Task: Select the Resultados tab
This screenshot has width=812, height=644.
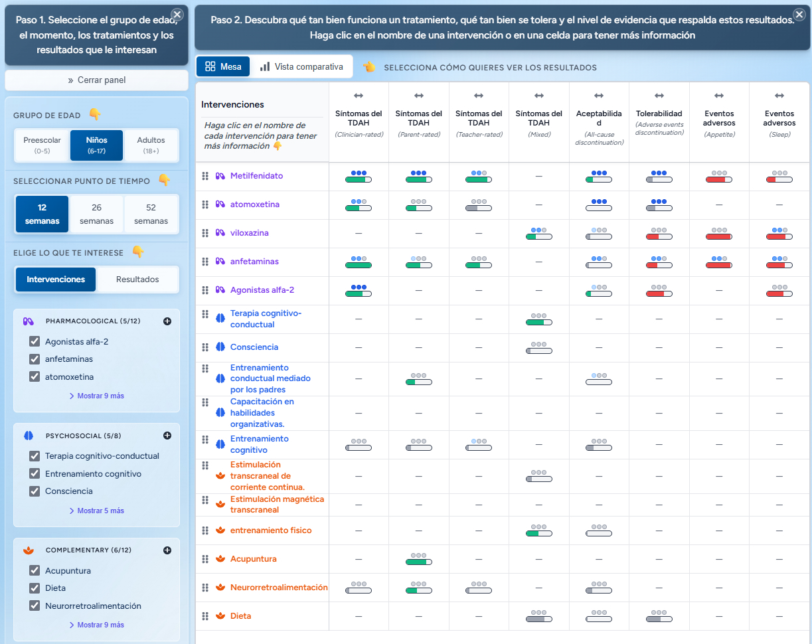Action: 137,280
